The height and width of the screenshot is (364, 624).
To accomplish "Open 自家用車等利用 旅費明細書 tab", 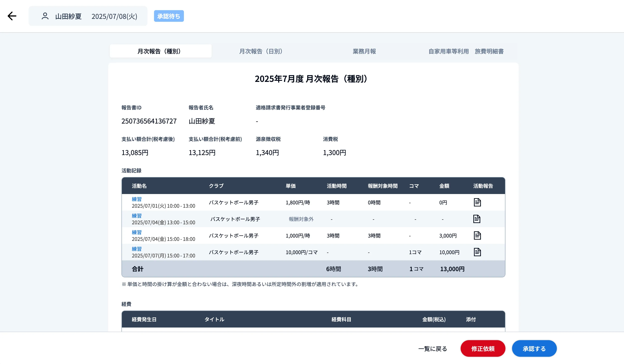I will [466, 51].
